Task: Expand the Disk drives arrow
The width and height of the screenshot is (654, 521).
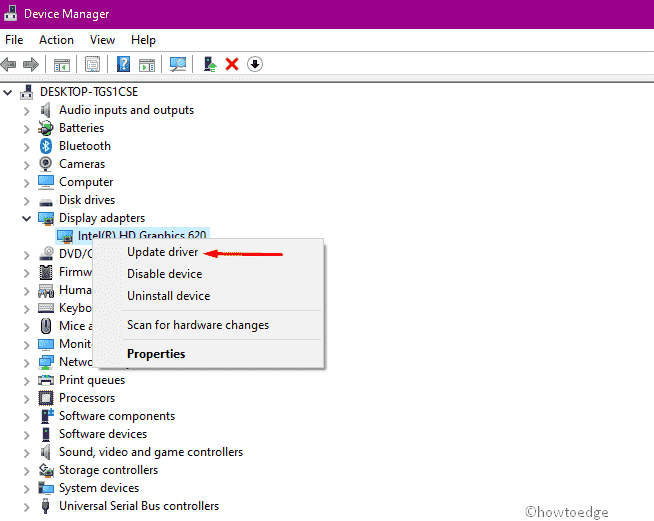Action: (x=27, y=201)
